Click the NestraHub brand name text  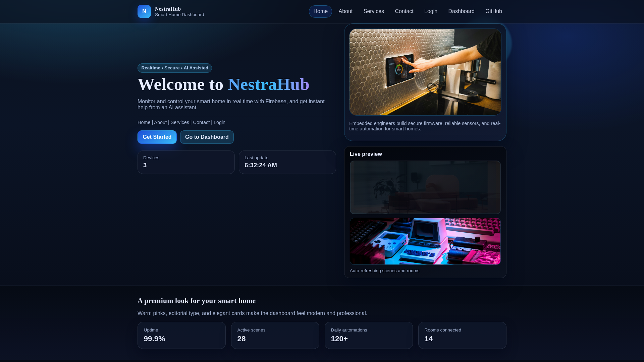click(168, 9)
